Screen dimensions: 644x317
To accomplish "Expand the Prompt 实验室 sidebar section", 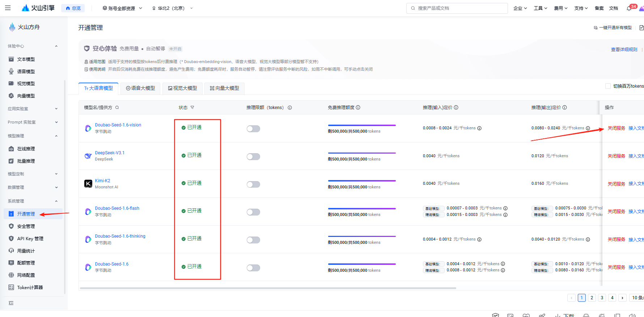I will (x=33, y=122).
